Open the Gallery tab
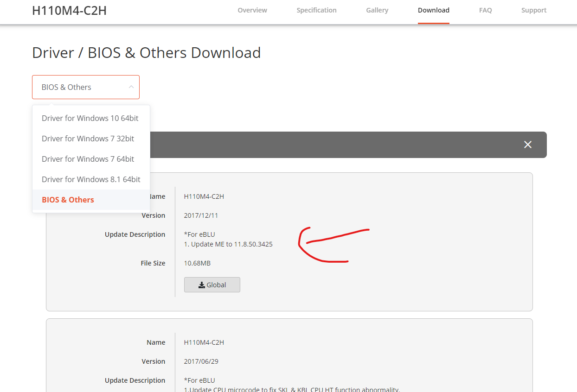The width and height of the screenshot is (577, 392). pyautogui.click(x=377, y=10)
